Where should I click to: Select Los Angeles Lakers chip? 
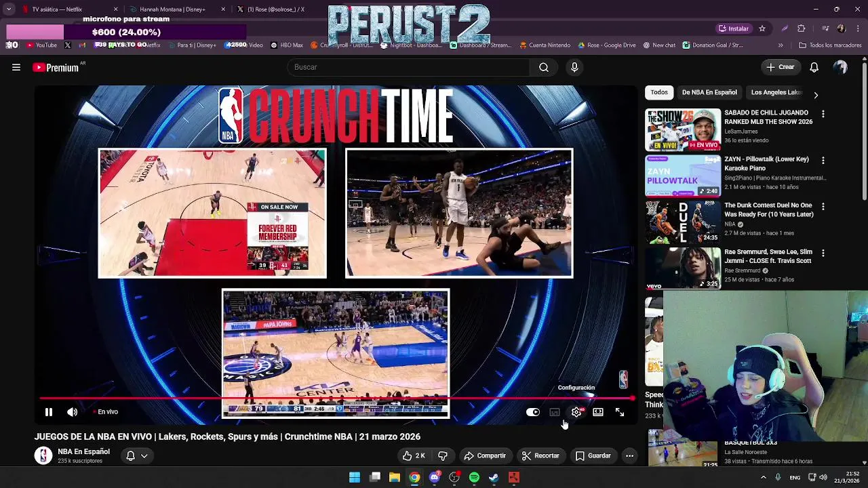click(776, 92)
